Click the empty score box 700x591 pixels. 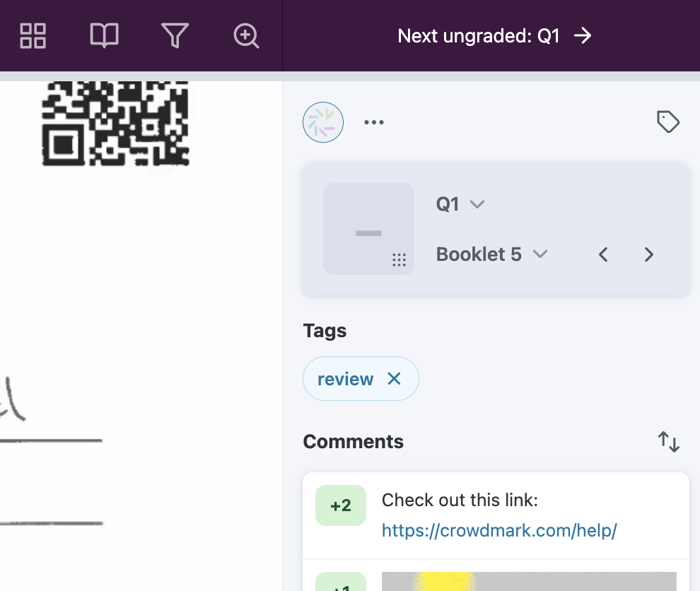point(368,228)
